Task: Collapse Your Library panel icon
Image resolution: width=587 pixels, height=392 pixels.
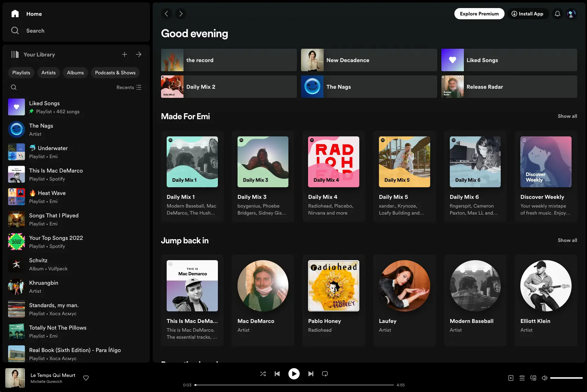Action: [15, 54]
